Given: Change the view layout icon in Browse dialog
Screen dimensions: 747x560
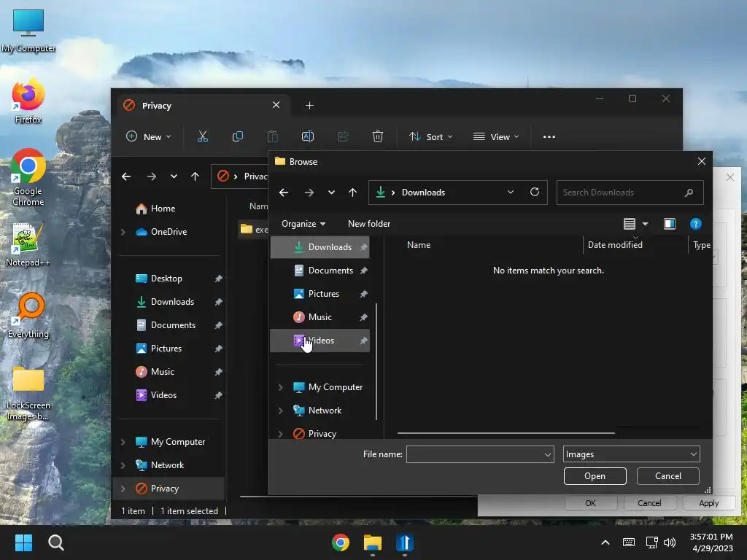Looking at the screenshot, I should point(630,224).
